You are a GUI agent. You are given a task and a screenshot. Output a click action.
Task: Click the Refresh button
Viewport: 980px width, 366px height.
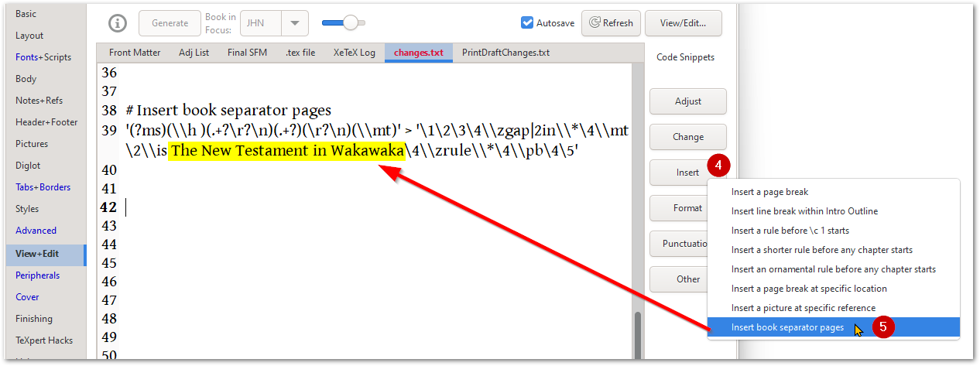[612, 23]
